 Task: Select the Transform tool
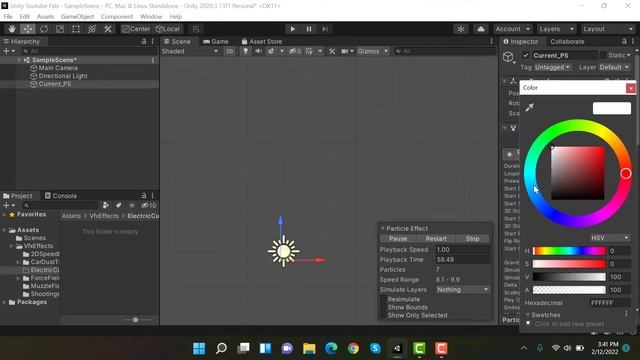click(x=92, y=29)
